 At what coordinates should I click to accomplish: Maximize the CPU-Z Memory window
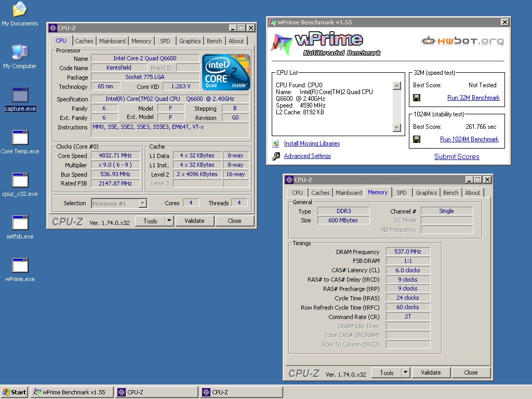[478, 179]
